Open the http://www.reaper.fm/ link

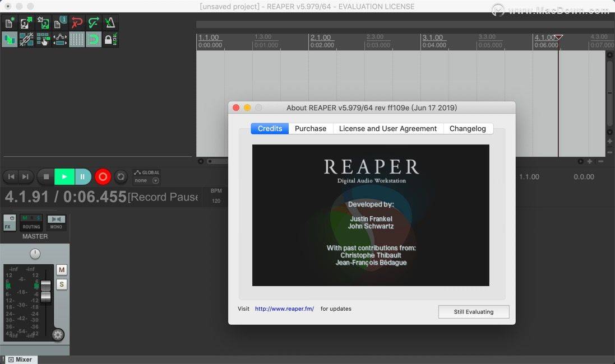(x=284, y=309)
